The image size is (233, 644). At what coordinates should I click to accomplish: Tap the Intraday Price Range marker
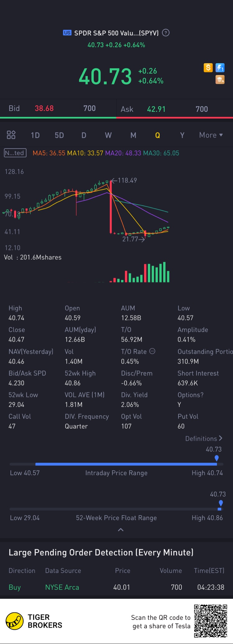pos(217,458)
